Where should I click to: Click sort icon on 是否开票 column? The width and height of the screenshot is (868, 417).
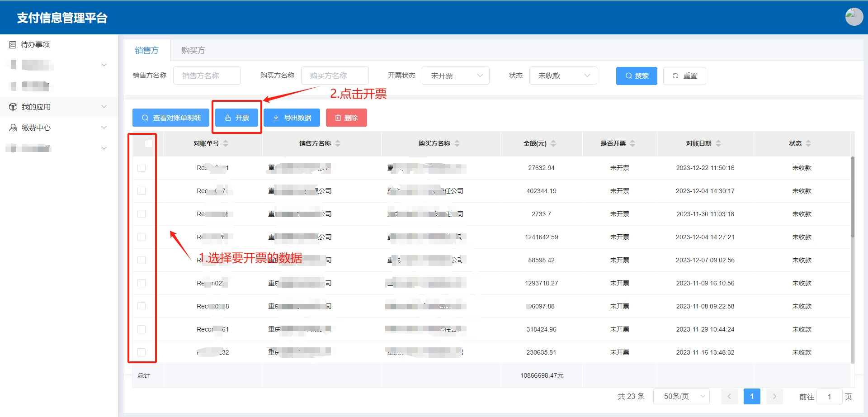tap(632, 143)
